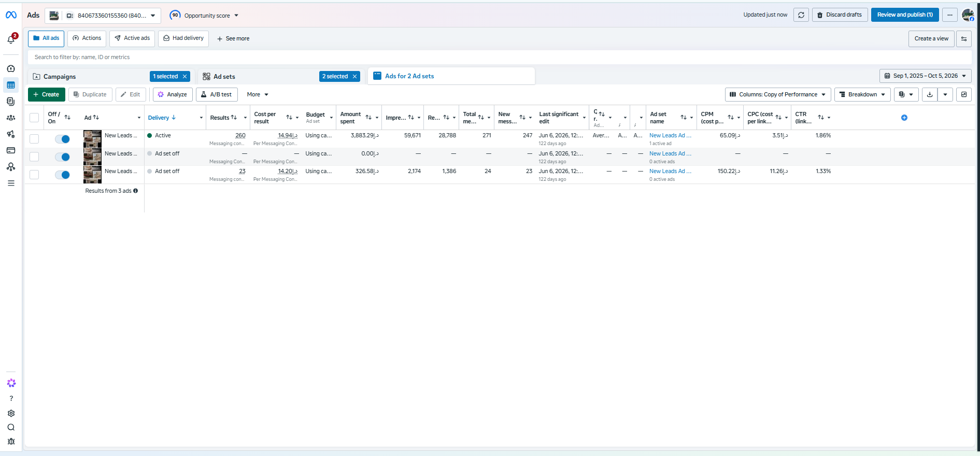This screenshot has width=980, height=456.
Task: Click the Meta logo icon
Action: click(x=11, y=15)
